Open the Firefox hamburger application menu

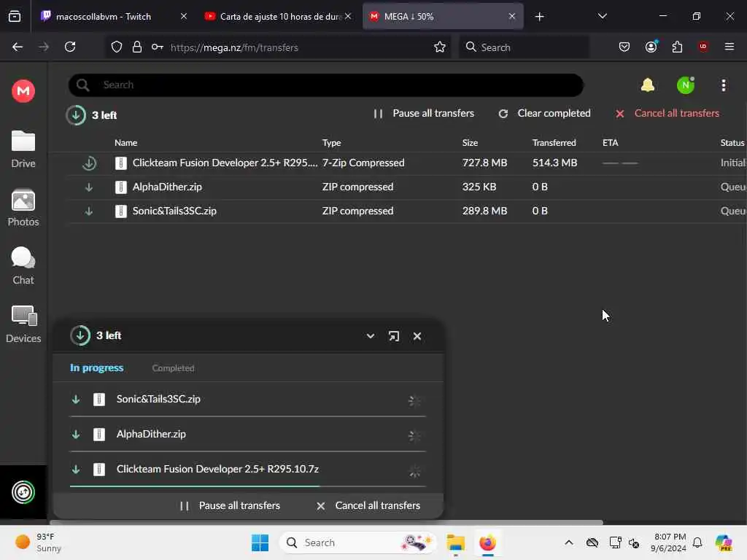729,47
